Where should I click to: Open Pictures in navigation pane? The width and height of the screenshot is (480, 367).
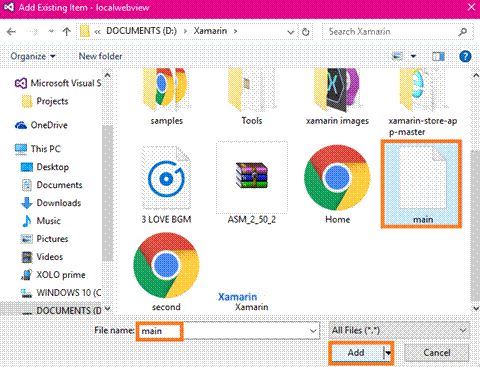[x=45, y=239]
